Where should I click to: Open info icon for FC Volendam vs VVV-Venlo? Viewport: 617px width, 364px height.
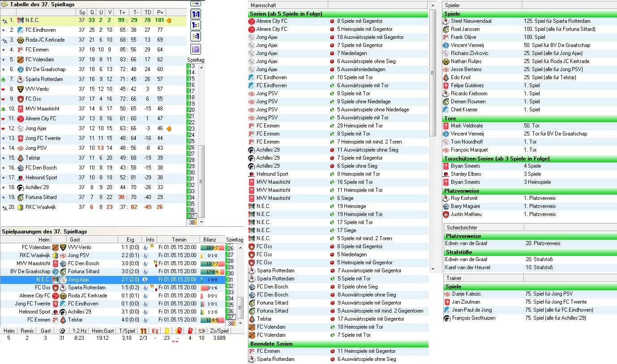point(145,247)
